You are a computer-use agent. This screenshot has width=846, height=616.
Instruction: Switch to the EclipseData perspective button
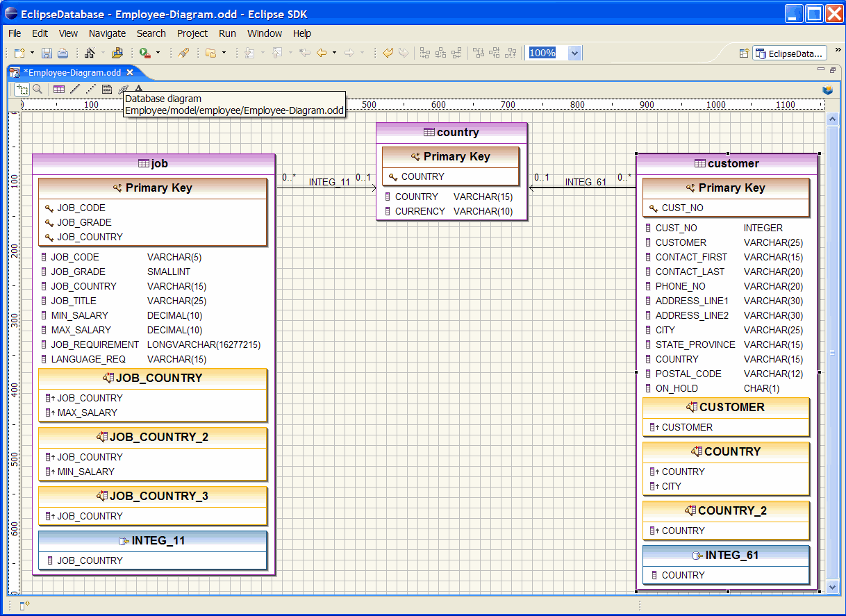[788, 53]
